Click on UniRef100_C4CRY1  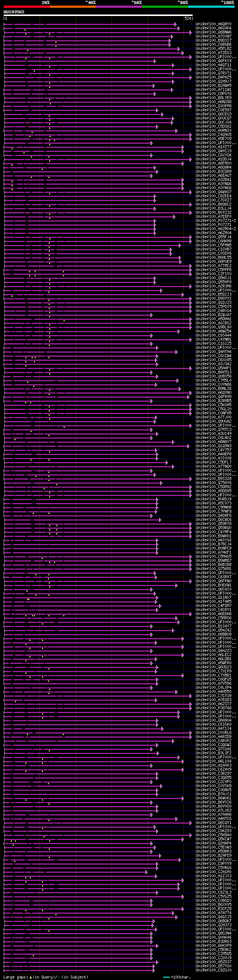214,610
